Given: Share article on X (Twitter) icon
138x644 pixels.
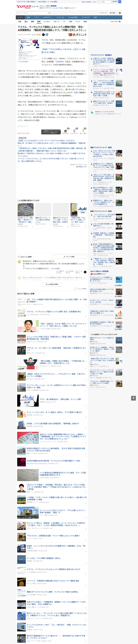Looking at the screenshot, I should point(43,35).
